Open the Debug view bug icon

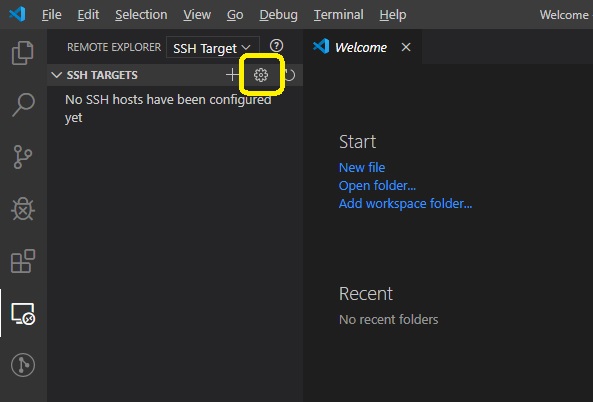click(x=23, y=209)
